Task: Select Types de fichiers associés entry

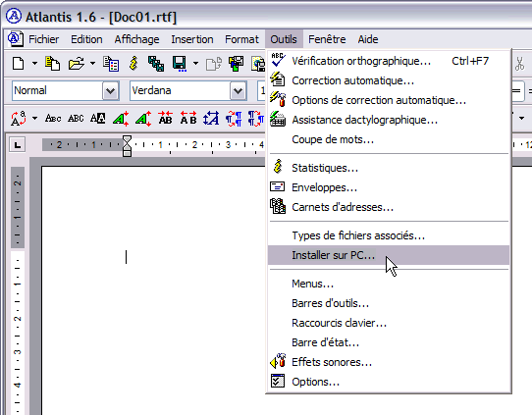Action: [389, 235]
